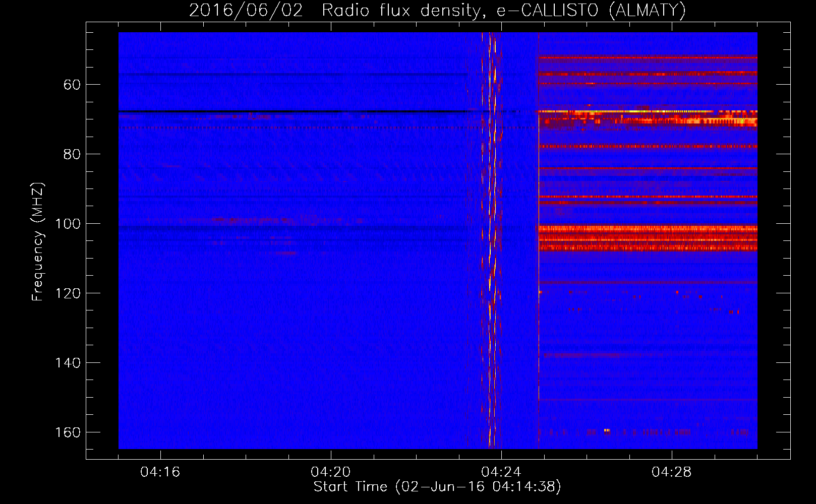The image size is (816, 504).
Task: Click the 120 frequency tick label
Action: [68, 293]
